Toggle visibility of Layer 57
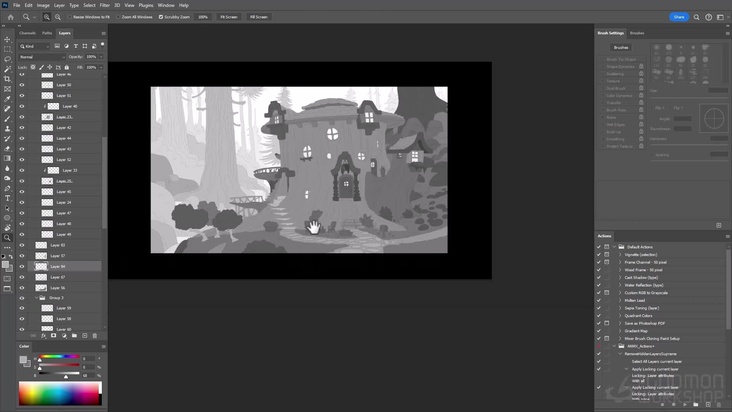Viewport: 732px width, 412px height. coord(22,256)
